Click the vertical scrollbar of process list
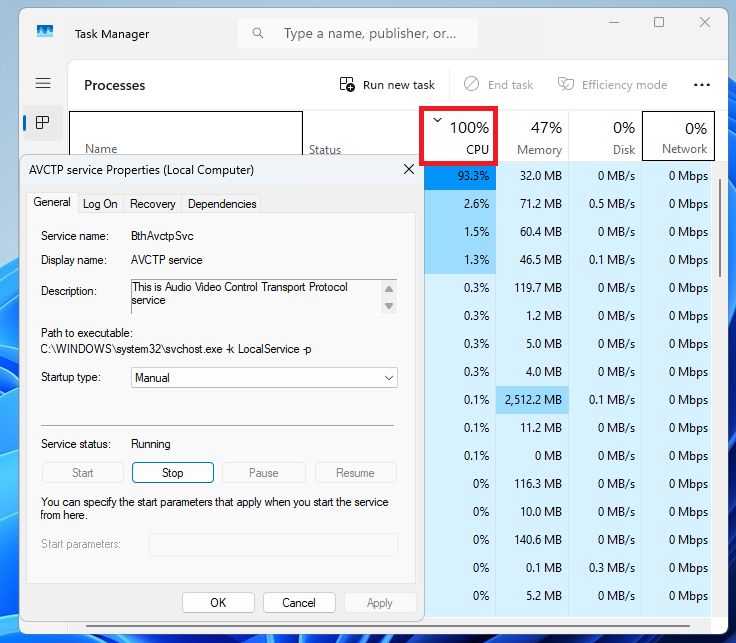The width and height of the screenshot is (736, 643). point(720,230)
